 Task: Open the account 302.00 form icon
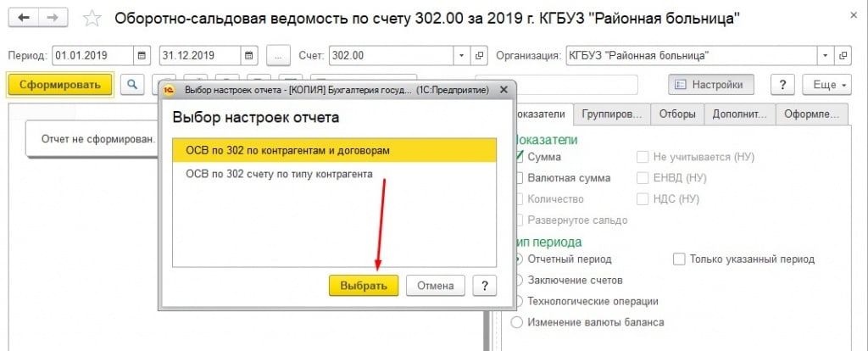480,56
